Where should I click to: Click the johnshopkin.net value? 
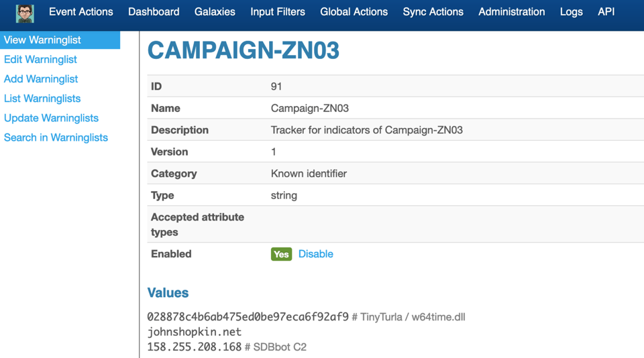tap(195, 332)
